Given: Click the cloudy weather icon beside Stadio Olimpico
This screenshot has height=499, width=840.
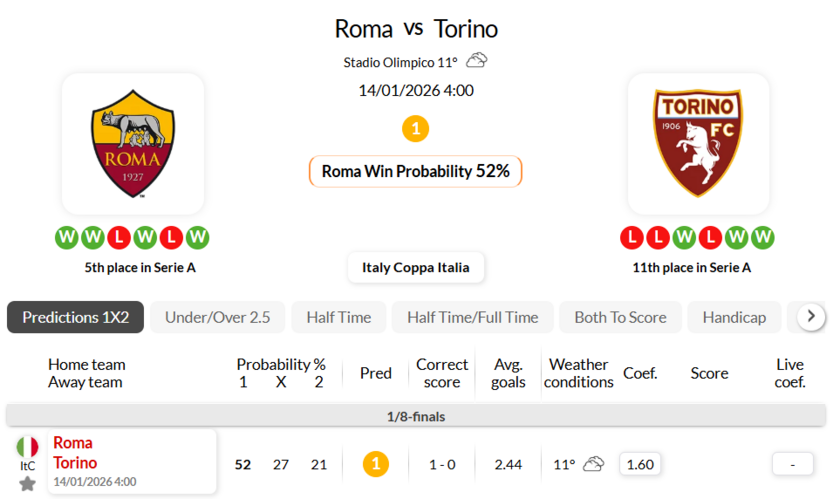Looking at the screenshot, I should coord(477,61).
